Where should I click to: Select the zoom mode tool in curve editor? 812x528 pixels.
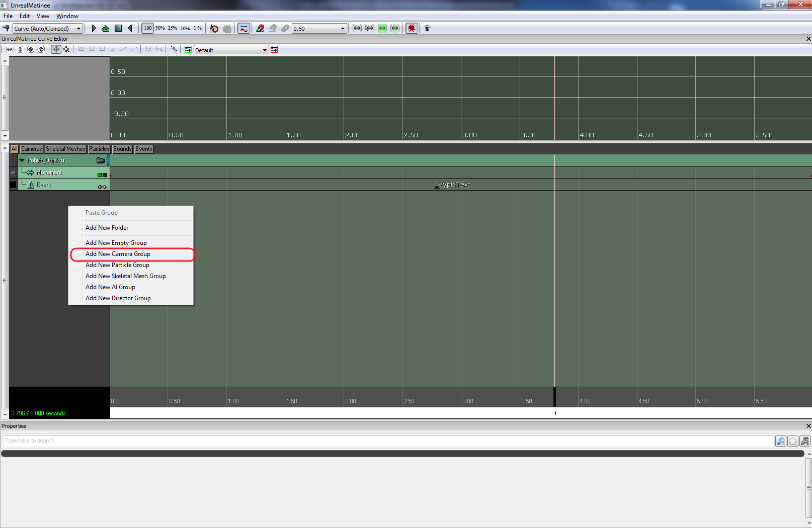(66, 49)
